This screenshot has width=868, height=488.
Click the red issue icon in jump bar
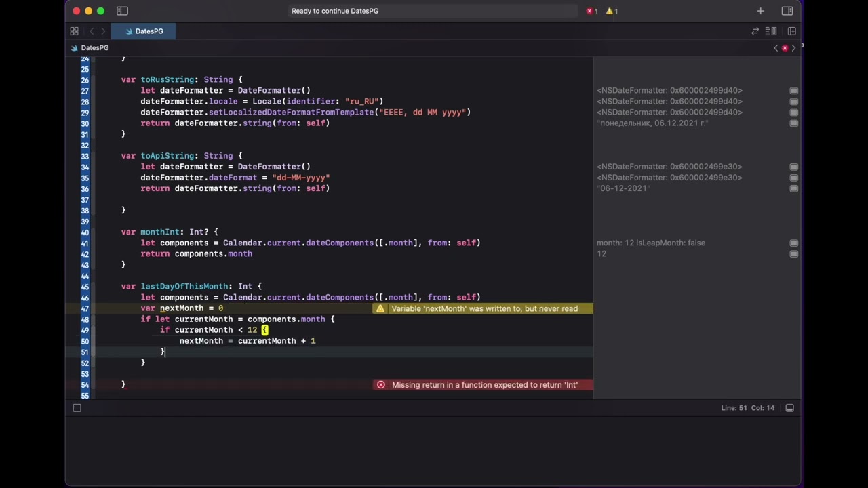(x=785, y=48)
